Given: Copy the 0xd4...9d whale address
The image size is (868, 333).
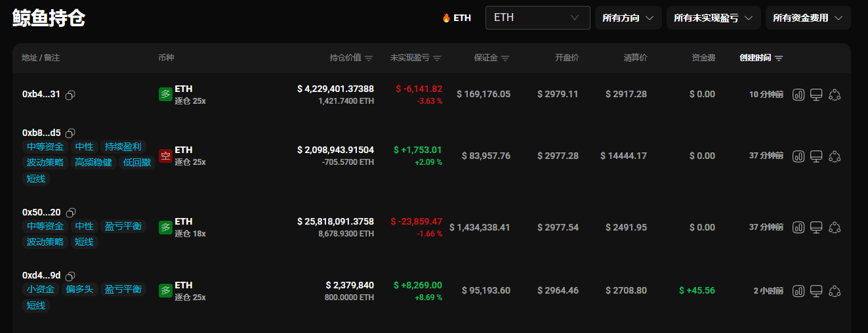Looking at the screenshot, I should tap(70, 276).
